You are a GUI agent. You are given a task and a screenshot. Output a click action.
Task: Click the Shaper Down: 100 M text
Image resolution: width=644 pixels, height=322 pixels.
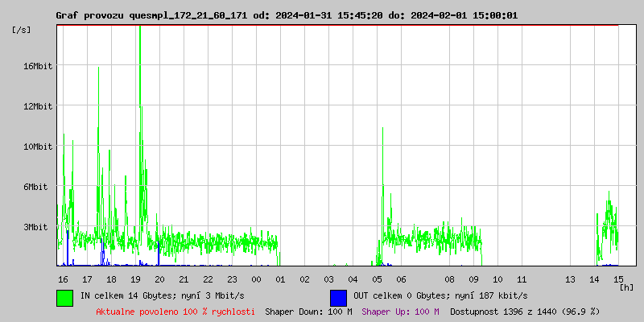point(308,312)
